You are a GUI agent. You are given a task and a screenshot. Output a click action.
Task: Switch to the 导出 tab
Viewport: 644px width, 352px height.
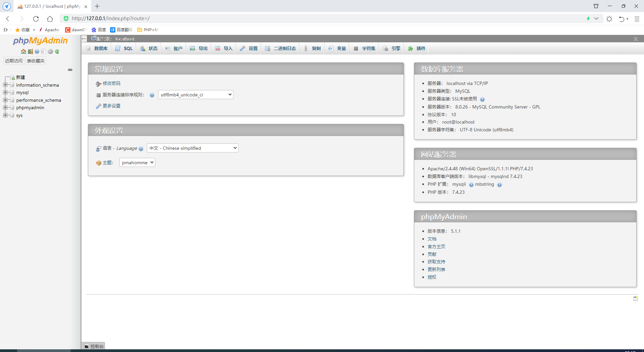click(199, 48)
